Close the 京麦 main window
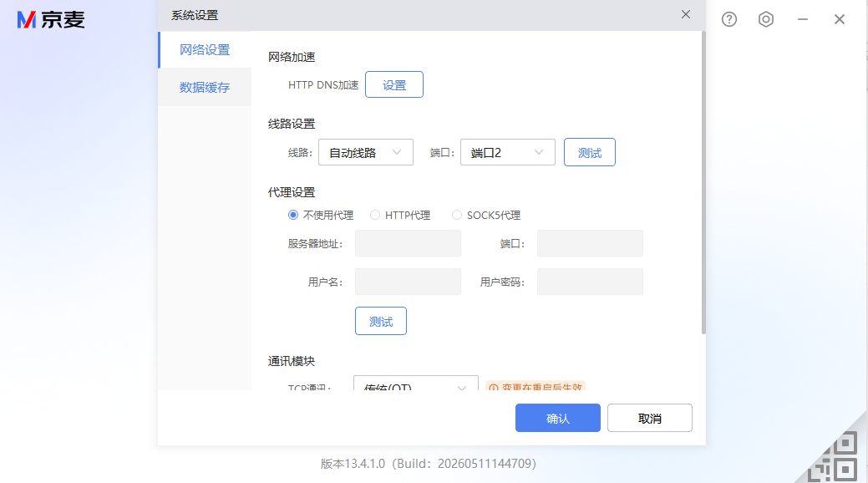 tap(840, 19)
